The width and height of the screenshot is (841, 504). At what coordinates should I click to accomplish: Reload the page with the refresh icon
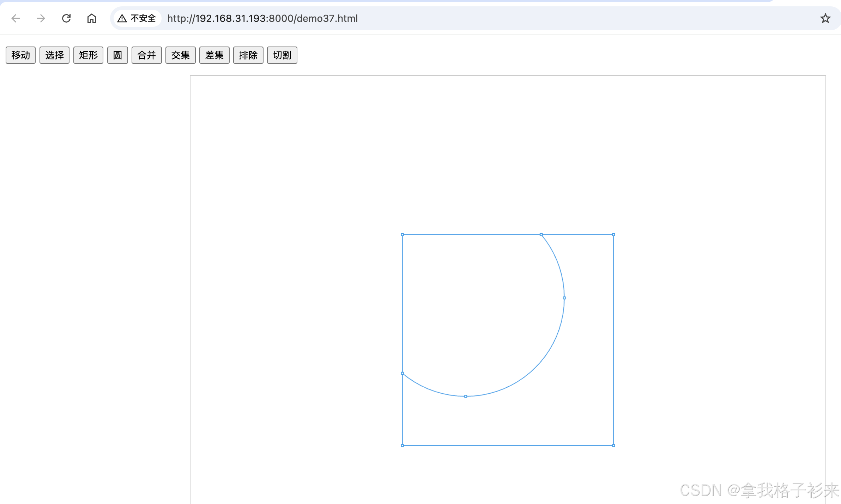click(x=66, y=18)
